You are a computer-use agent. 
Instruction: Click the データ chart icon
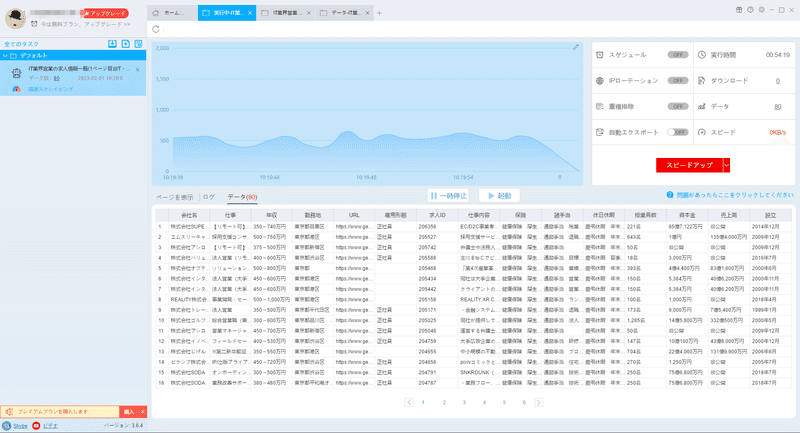702,107
